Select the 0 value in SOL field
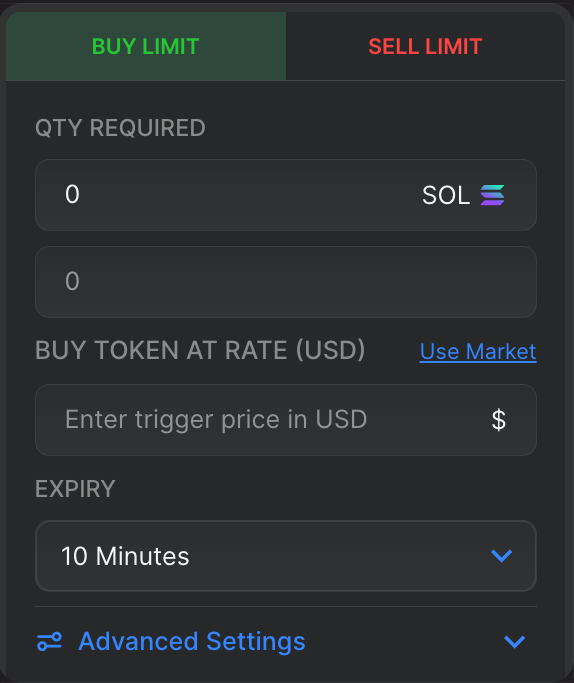Image resolution: width=574 pixels, height=683 pixels. 72,194
